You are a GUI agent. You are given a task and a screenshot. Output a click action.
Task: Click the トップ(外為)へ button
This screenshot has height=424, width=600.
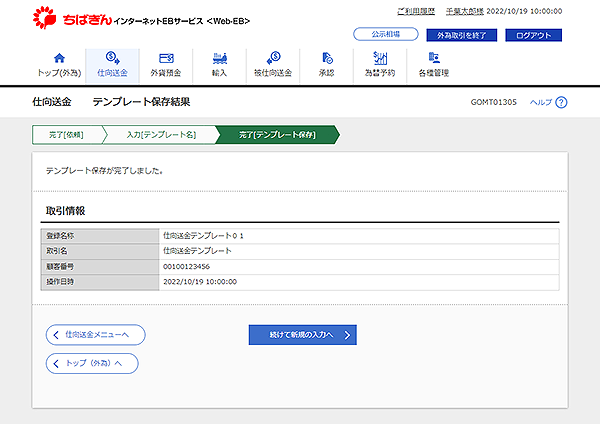92,363
